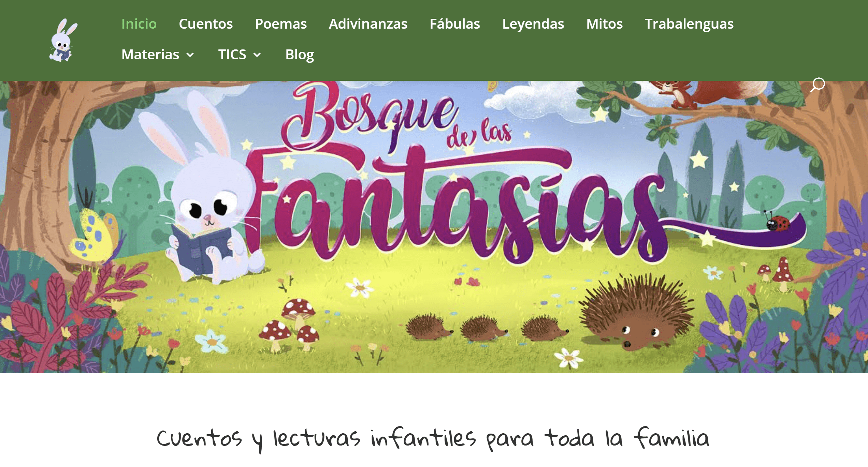The width and height of the screenshot is (868, 467).
Task: Open the Cuentos section
Action: [x=206, y=24]
